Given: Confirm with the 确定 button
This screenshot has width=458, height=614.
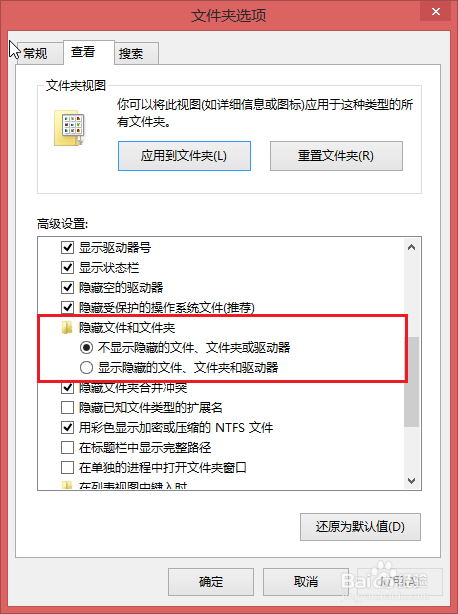Looking at the screenshot, I should pos(211,581).
